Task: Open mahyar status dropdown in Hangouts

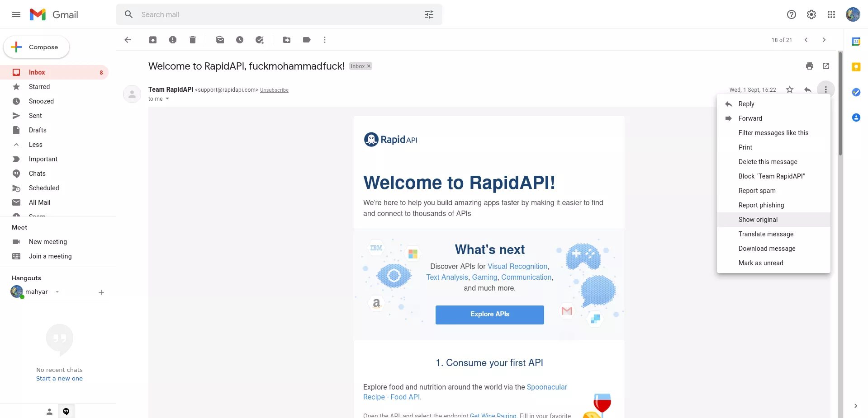Action: [57, 292]
